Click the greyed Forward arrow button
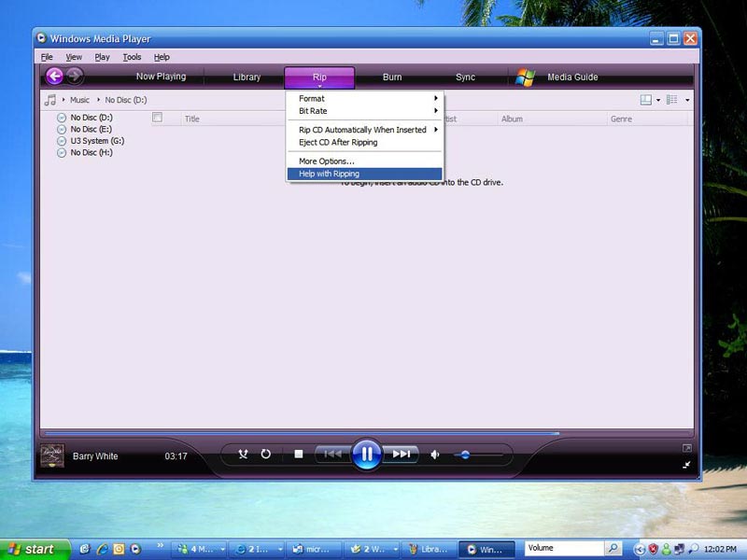The image size is (747, 560). pos(75,76)
